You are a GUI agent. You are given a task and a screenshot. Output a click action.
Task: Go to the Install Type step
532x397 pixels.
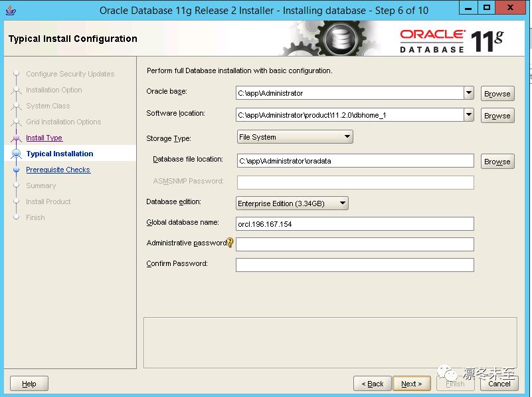point(44,138)
